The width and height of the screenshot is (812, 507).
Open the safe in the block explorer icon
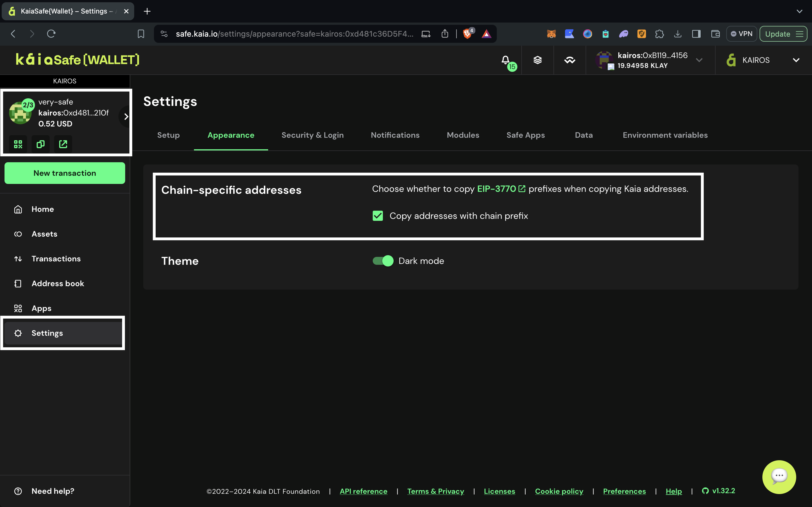pos(63,144)
